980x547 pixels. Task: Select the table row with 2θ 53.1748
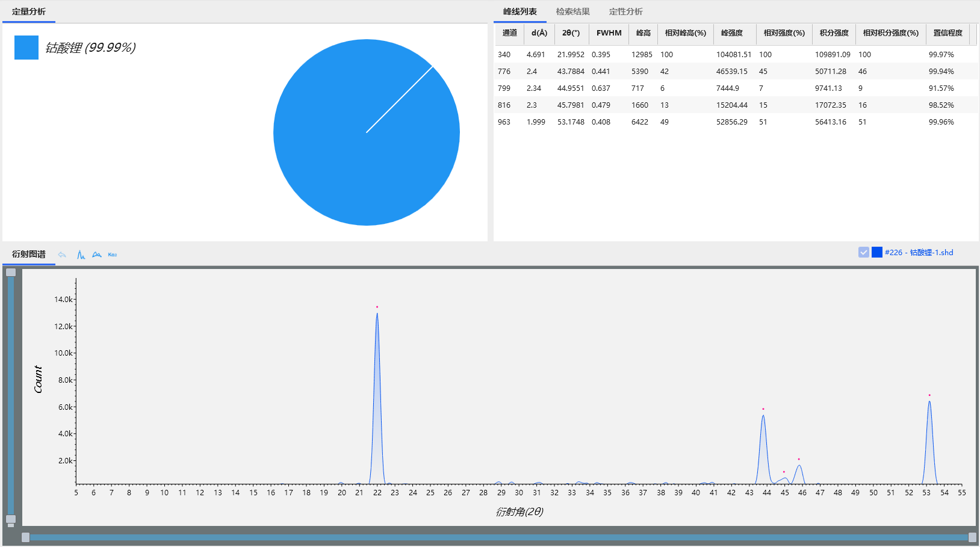click(x=734, y=122)
